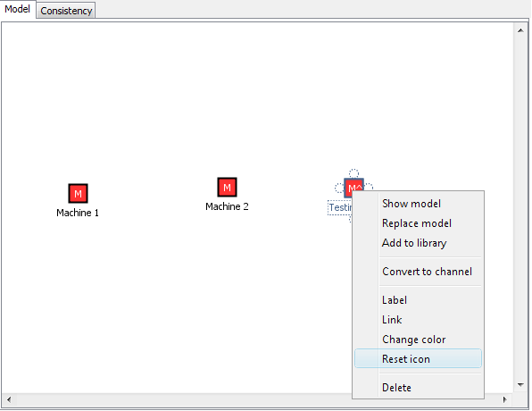Screen dimensions: 532x411
Task: Choose Replace model from context menu
Action: click(x=418, y=223)
